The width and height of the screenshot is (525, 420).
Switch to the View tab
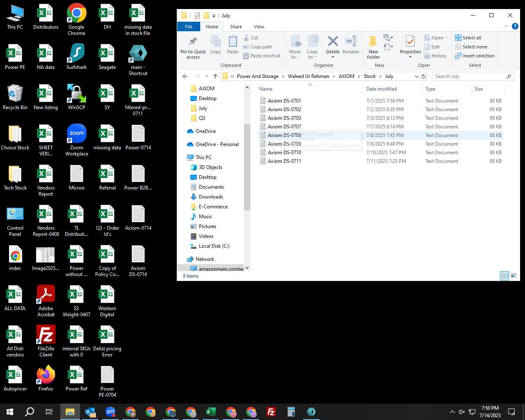pos(259,27)
